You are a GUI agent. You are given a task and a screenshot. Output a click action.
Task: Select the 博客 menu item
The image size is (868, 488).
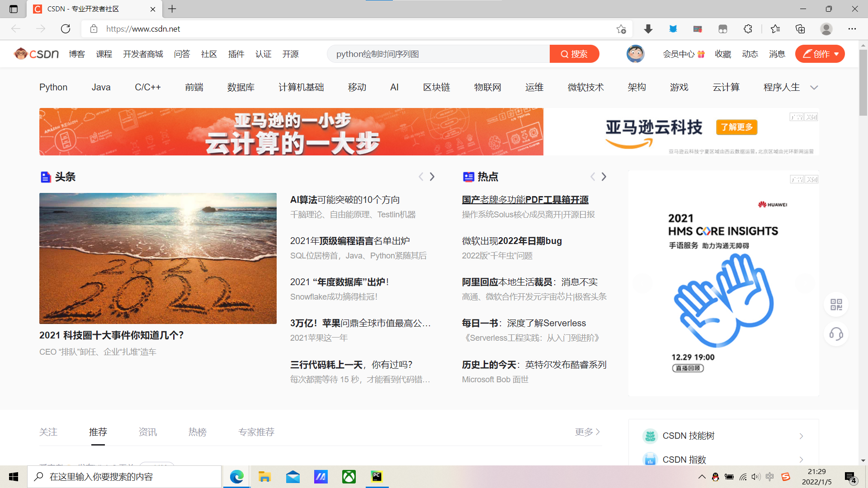(x=77, y=54)
